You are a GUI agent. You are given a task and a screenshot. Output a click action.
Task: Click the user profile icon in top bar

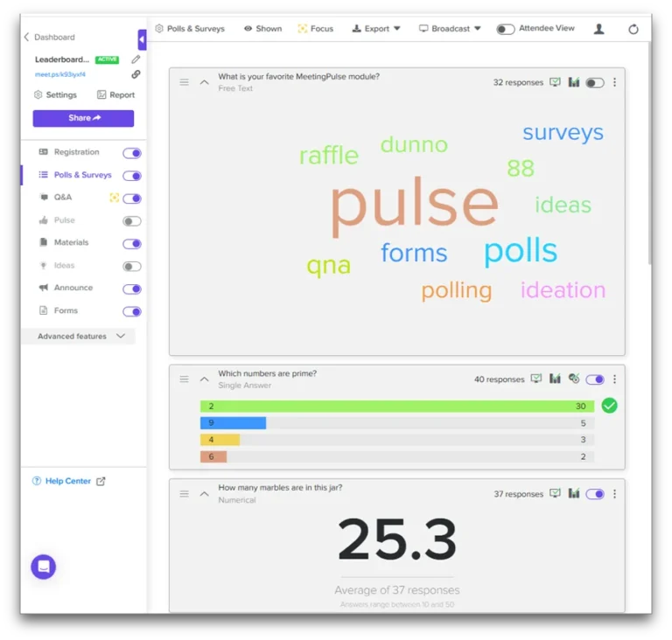[598, 29]
